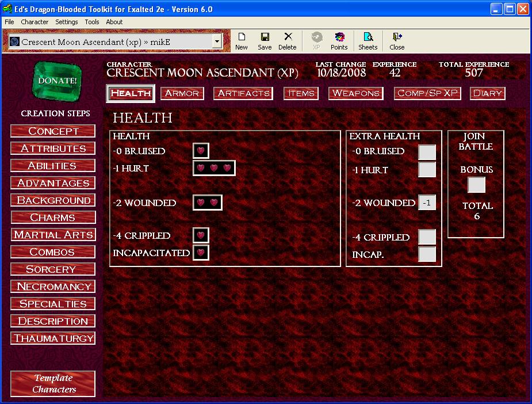Click the grayed XP toolbar icon
The height and width of the screenshot is (404, 532).
click(x=316, y=41)
